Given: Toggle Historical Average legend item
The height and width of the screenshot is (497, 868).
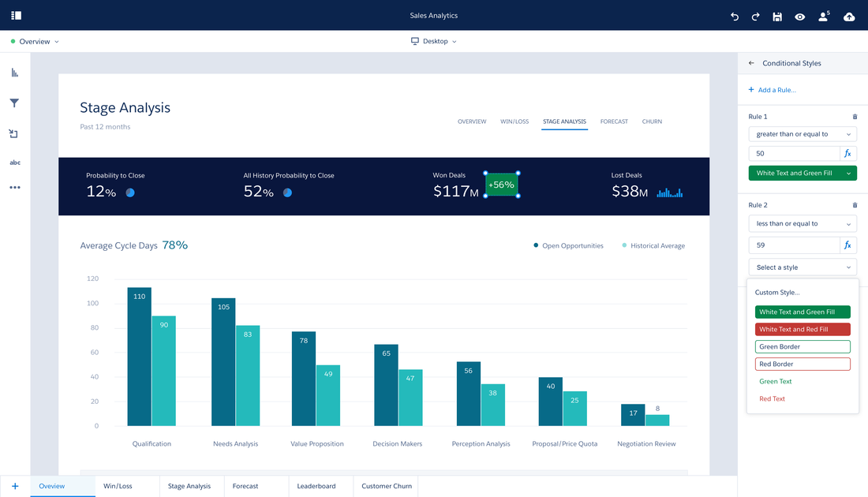Looking at the screenshot, I should pos(654,245).
